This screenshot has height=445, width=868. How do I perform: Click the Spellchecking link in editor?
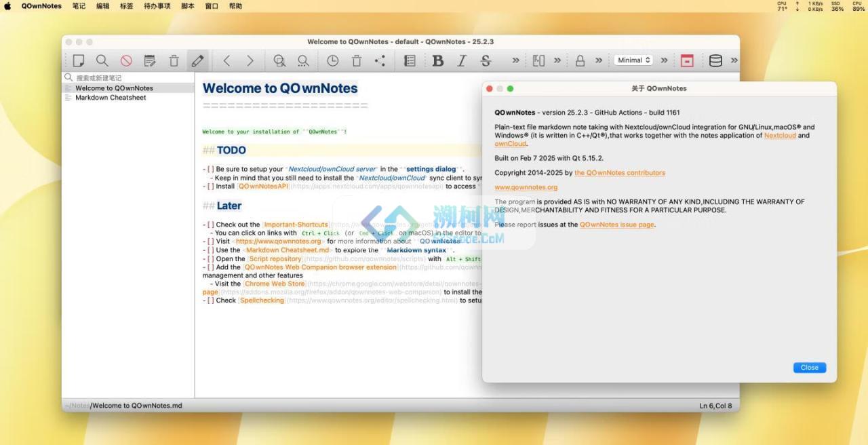[262, 301]
